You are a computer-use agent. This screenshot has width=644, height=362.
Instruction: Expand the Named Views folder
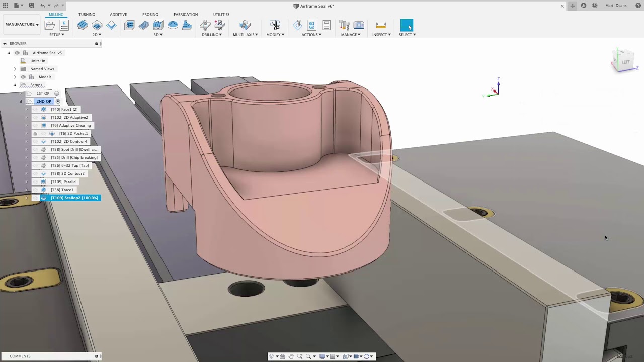tap(14, 69)
